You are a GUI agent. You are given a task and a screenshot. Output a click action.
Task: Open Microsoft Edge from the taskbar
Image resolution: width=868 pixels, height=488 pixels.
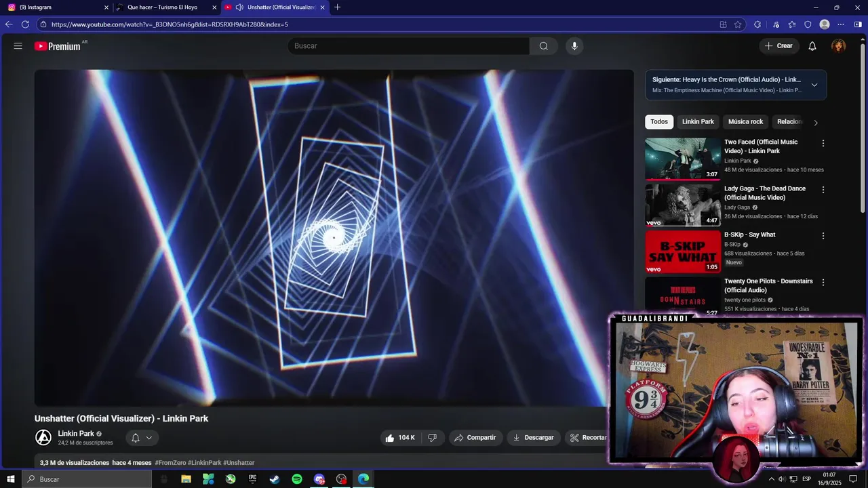point(363,479)
